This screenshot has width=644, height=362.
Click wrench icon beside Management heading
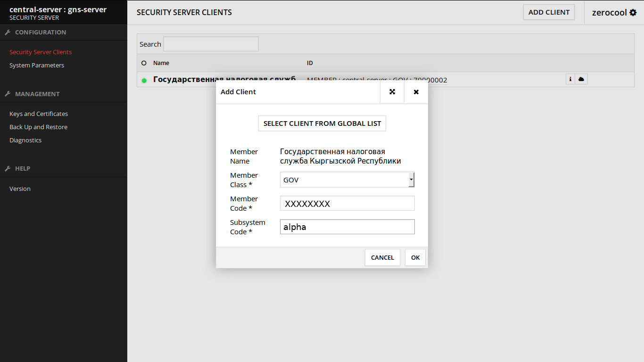(8, 94)
